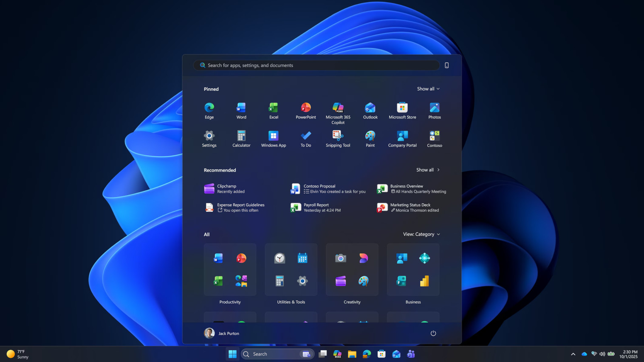Expand Pinned apps with Show all

pyautogui.click(x=428, y=89)
